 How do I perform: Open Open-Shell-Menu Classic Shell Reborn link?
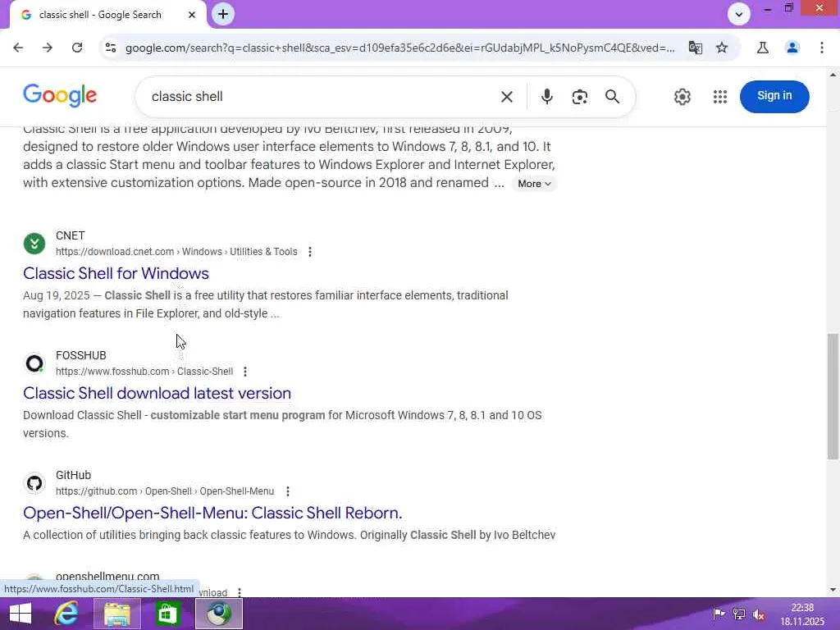(212, 514)
